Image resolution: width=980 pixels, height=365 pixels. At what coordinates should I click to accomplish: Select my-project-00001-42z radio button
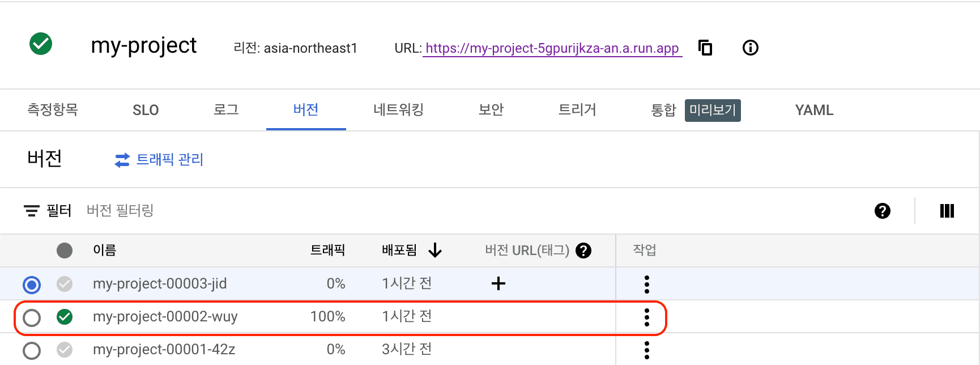pos(32,351)
